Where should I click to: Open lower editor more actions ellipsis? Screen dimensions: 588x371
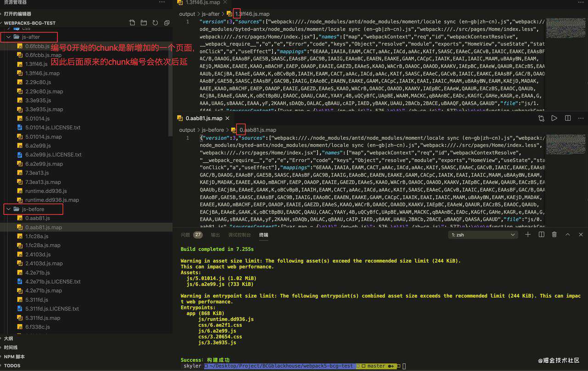click(x=580, y=118)
